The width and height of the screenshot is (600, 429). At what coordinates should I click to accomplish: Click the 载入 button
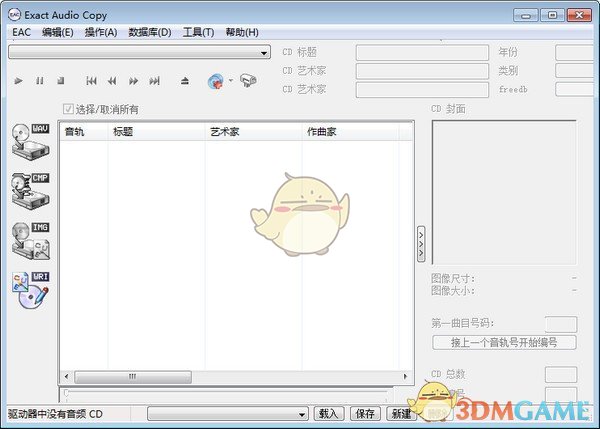coord(329,414)
